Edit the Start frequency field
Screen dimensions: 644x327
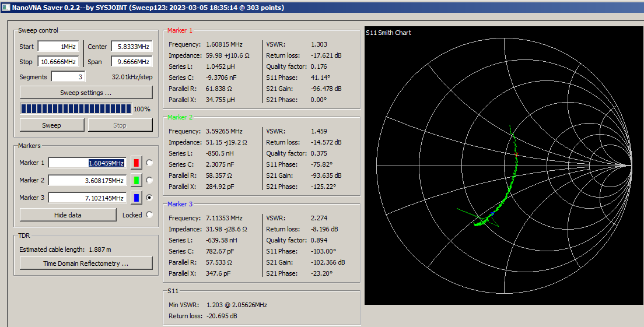tap(58, 47)
